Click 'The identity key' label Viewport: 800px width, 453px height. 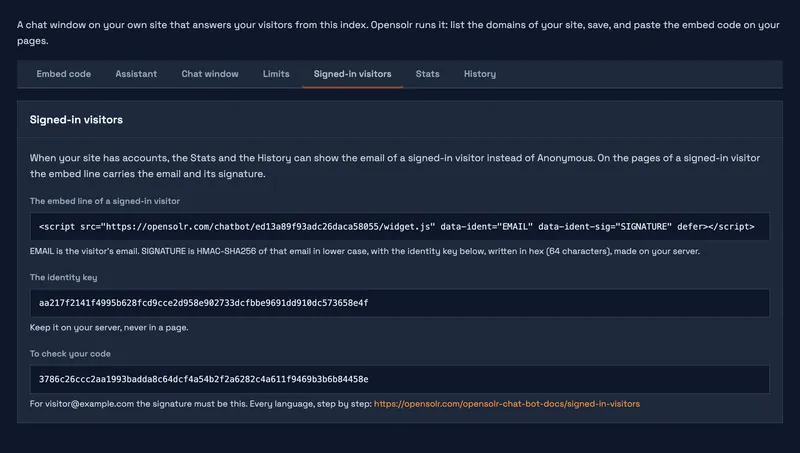[x=63, y=278]
